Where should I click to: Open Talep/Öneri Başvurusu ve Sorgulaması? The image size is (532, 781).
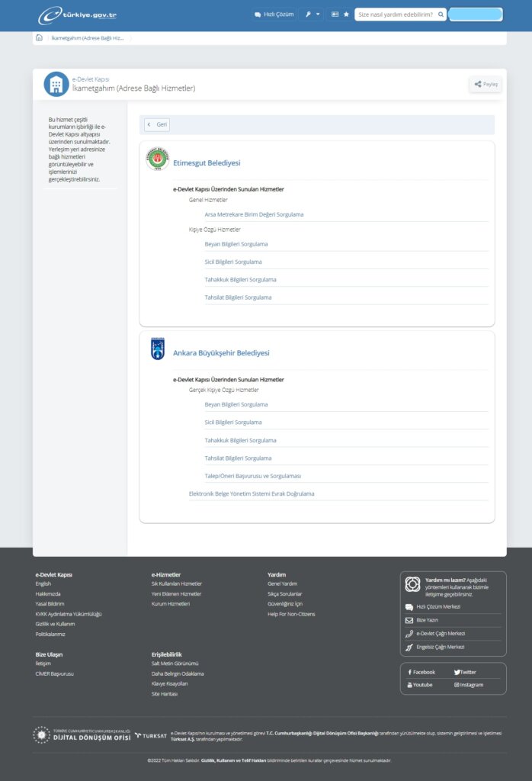pos(253,476)
